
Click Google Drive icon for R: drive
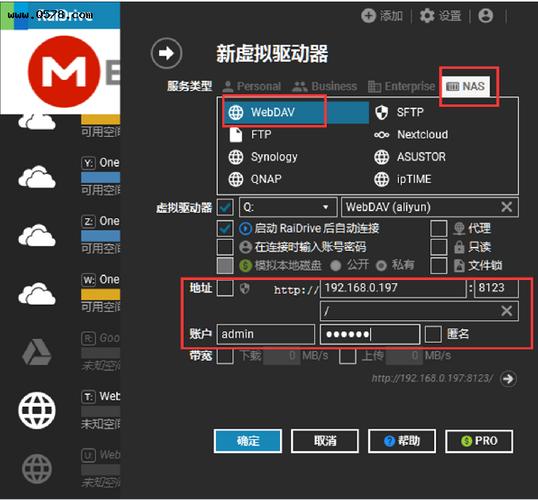click(37, 352)
